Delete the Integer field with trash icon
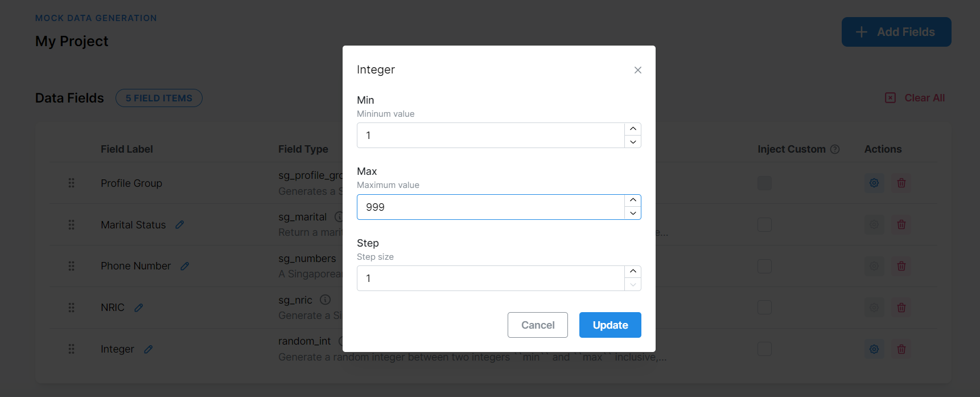Screen dimensions: 980x397 [x=901, y=349]
